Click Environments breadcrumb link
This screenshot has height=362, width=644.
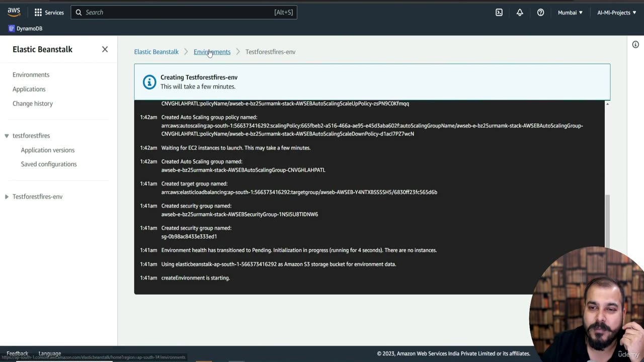click(x=212, y=52)
